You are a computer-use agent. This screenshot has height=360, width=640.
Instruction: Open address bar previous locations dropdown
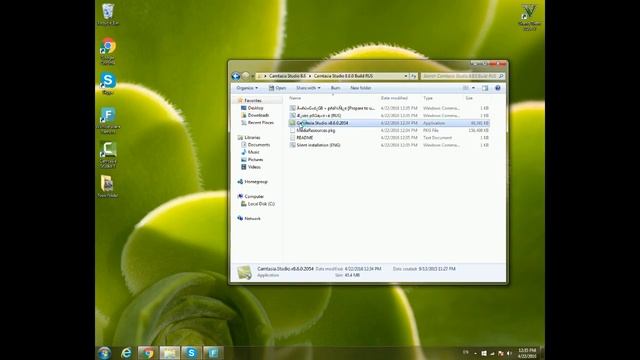coord(406,76)
